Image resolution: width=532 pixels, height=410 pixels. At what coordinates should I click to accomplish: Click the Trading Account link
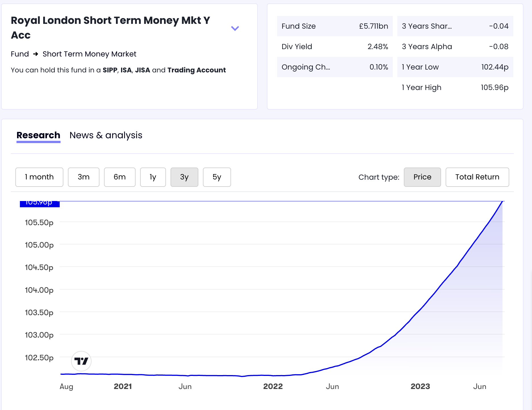(x=197, y=70)
